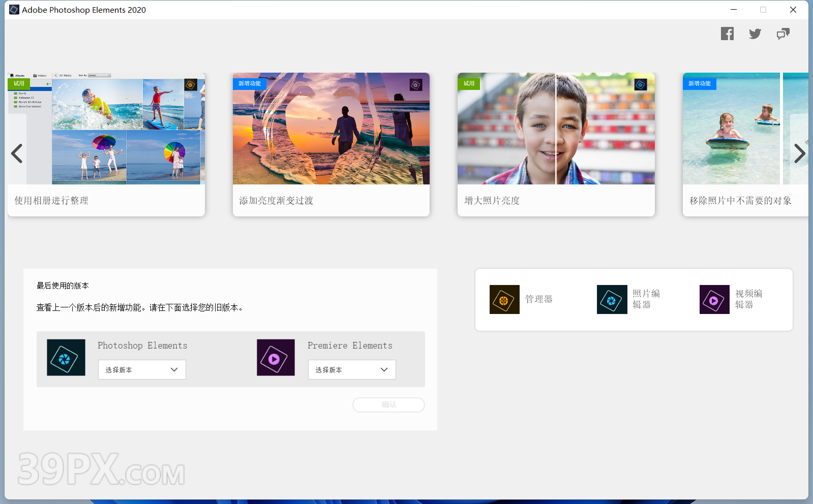Open the 添加亮度渐变过渡 card image
The image size is (813, 504).
(x=331, y=129)
